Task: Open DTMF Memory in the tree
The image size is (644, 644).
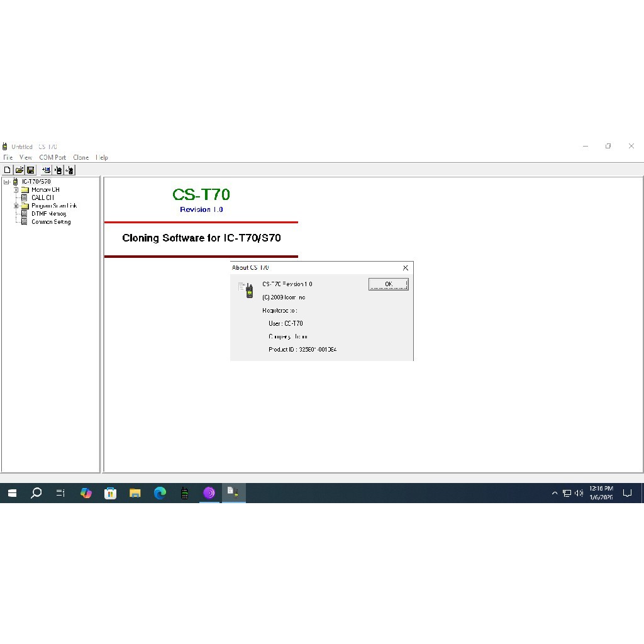Action: (48, 214)
